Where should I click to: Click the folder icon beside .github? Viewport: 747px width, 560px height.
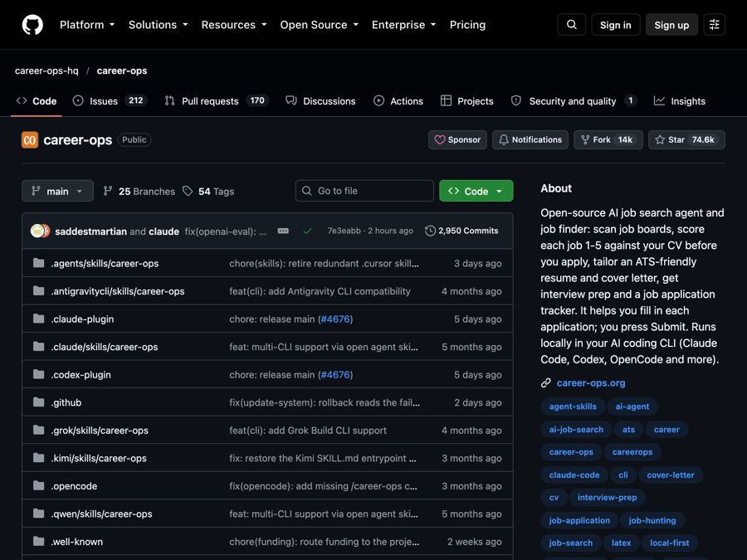coord(38,402)
